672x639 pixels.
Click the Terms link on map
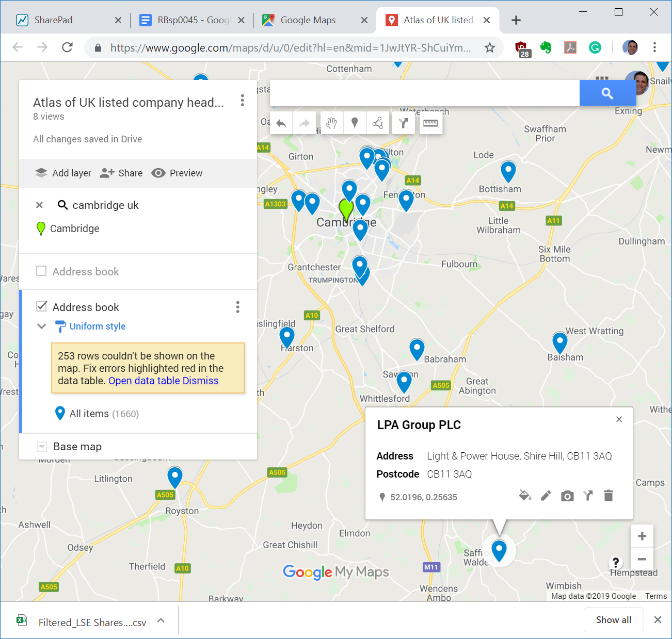click(x=656, y=596)
